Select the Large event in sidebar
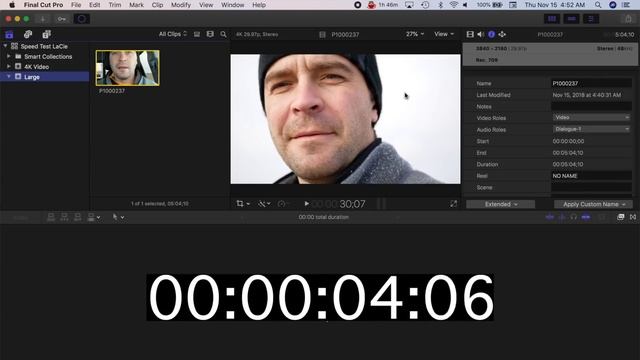Viewport: 640px width, 360px height. (x=44, y=77)
